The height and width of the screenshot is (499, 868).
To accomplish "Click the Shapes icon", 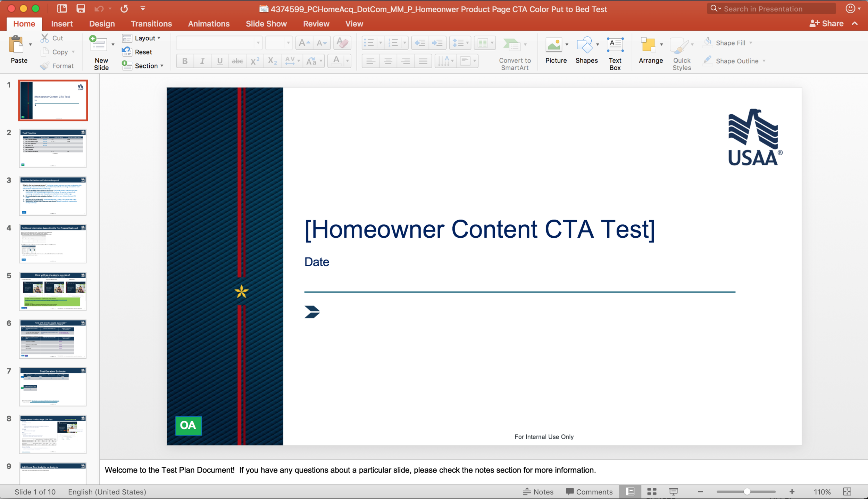I will click(x=585, y=45).
